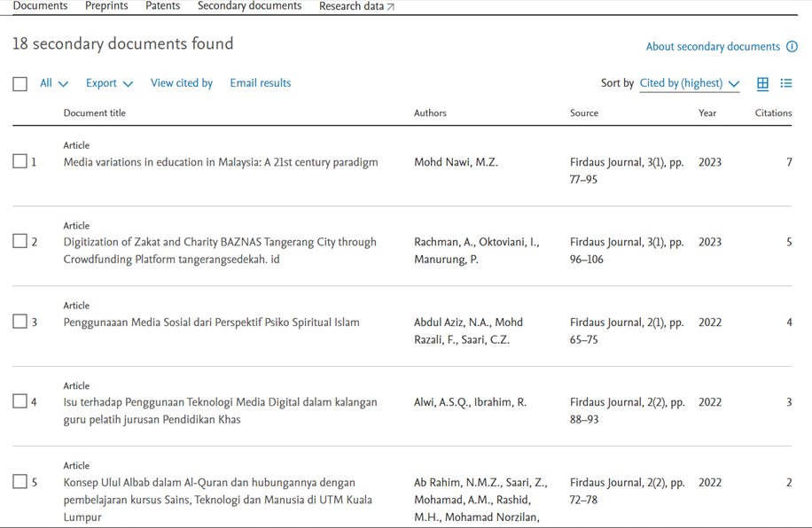Open article Media variations in education in Malaysia

point(221,162)
